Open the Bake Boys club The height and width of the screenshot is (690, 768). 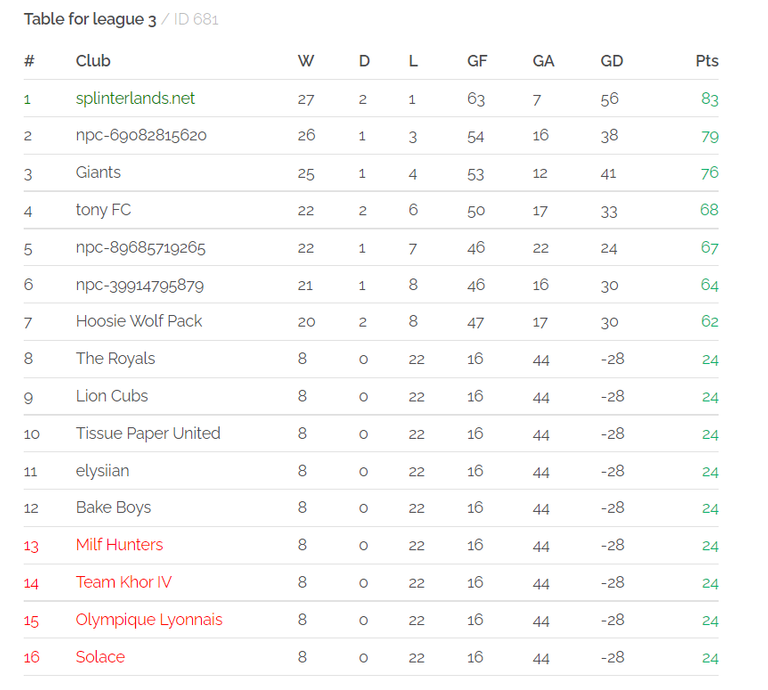pos(113,508)
